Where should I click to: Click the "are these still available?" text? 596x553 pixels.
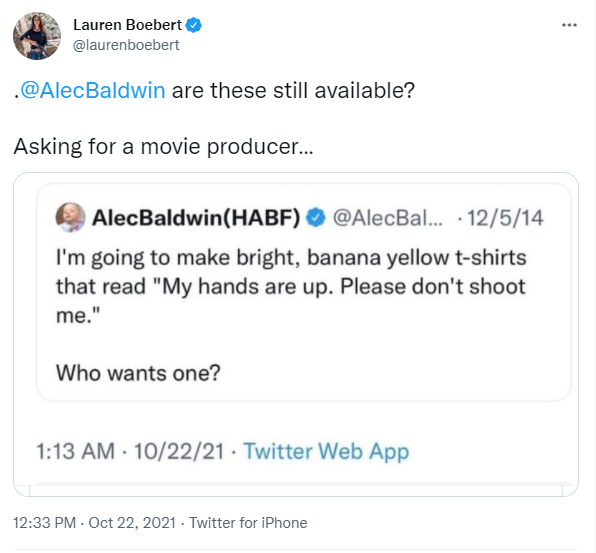[293, 90]
